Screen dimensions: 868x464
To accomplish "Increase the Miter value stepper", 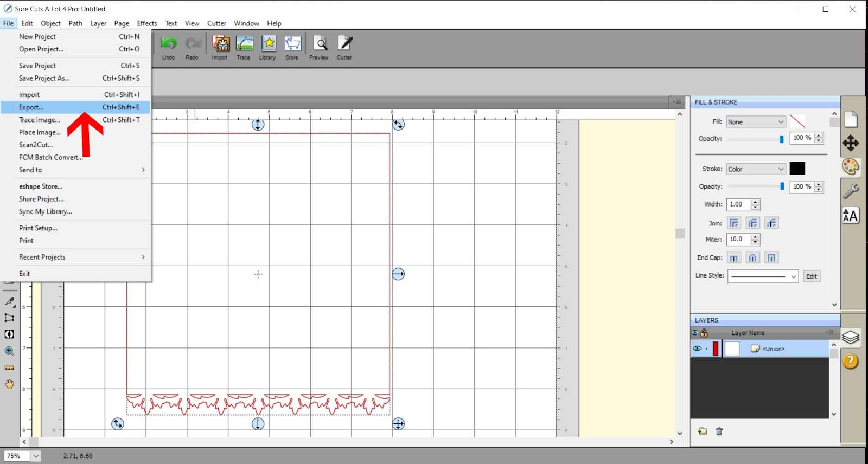I will point(755,236).
